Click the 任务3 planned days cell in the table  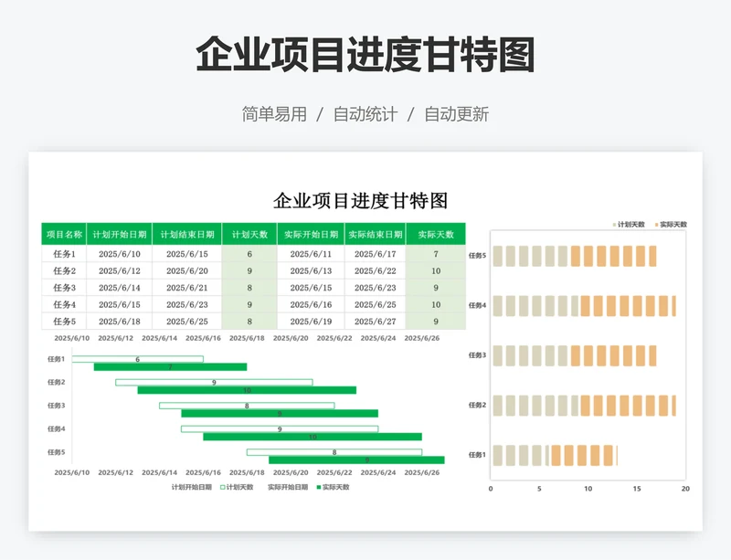pyautogui.click(x=249, y=288)
